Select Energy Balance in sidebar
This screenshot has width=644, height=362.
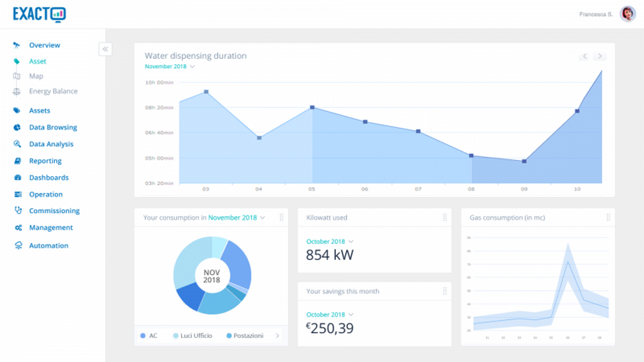pos(53,91)
